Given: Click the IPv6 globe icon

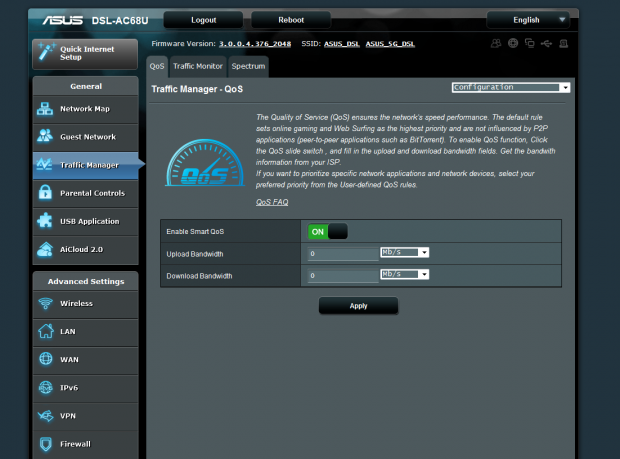Looking at the screenshot, I should point(45,387).
